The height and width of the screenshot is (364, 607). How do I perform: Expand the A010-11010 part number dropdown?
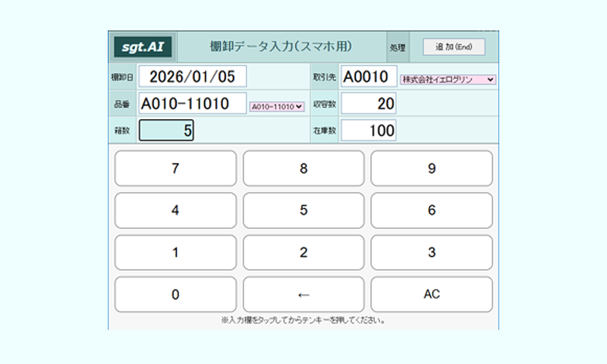[277, 106]
